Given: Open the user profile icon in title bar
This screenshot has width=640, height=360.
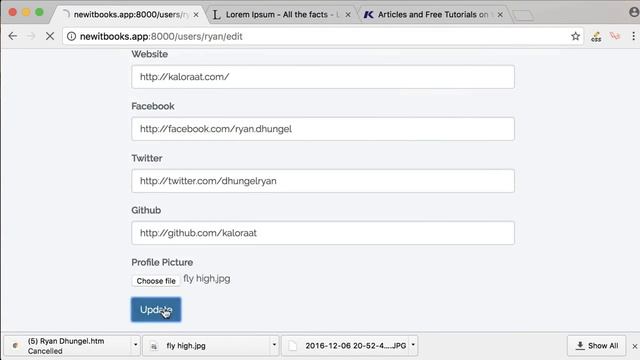Looking at the screenshot, I should 634,12.
